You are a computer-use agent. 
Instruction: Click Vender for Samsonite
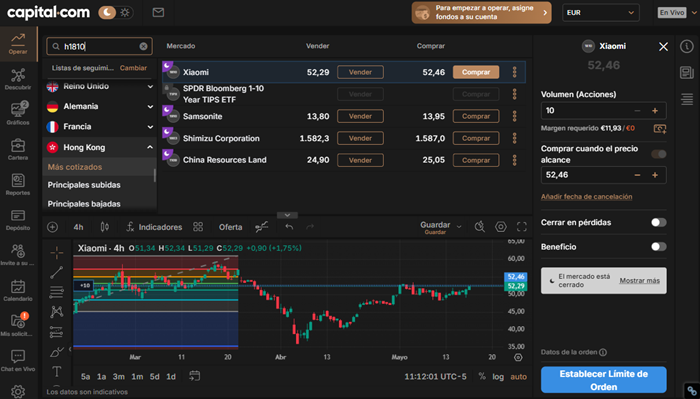tap(360, 116)
